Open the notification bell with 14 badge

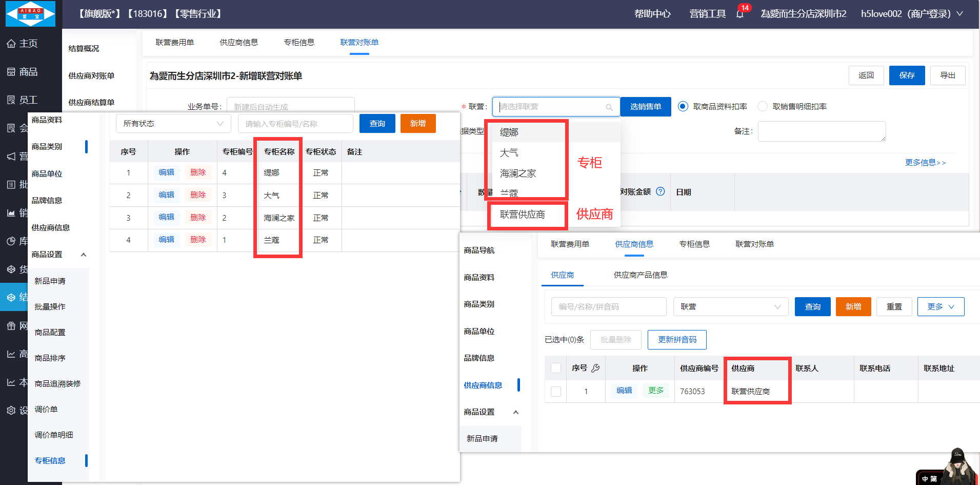[740, 14]
